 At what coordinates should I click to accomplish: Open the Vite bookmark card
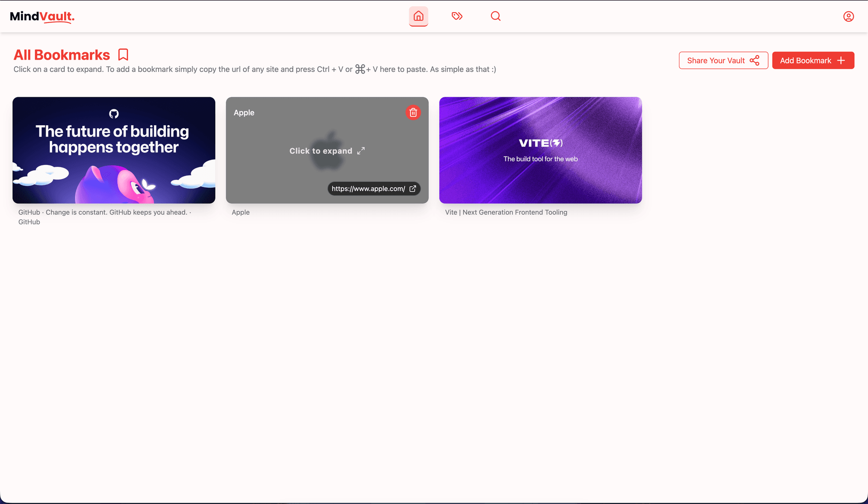click(x=540, y=150)
